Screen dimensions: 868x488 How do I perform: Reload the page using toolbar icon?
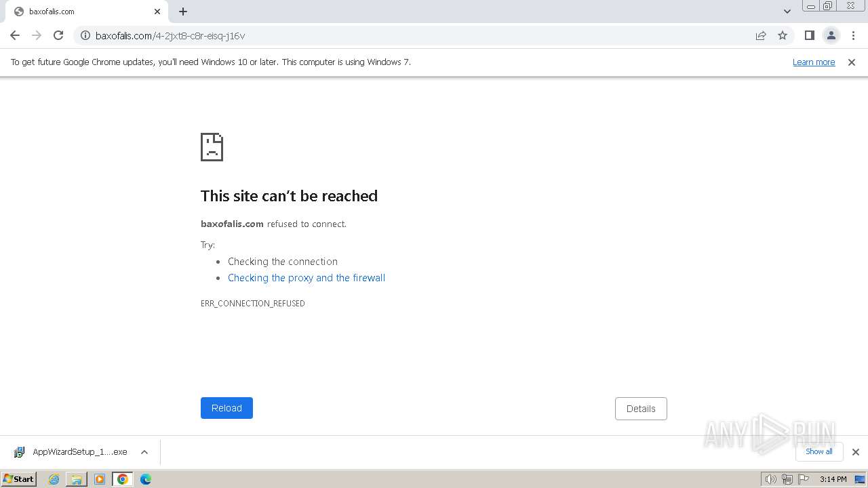point(58,35)
